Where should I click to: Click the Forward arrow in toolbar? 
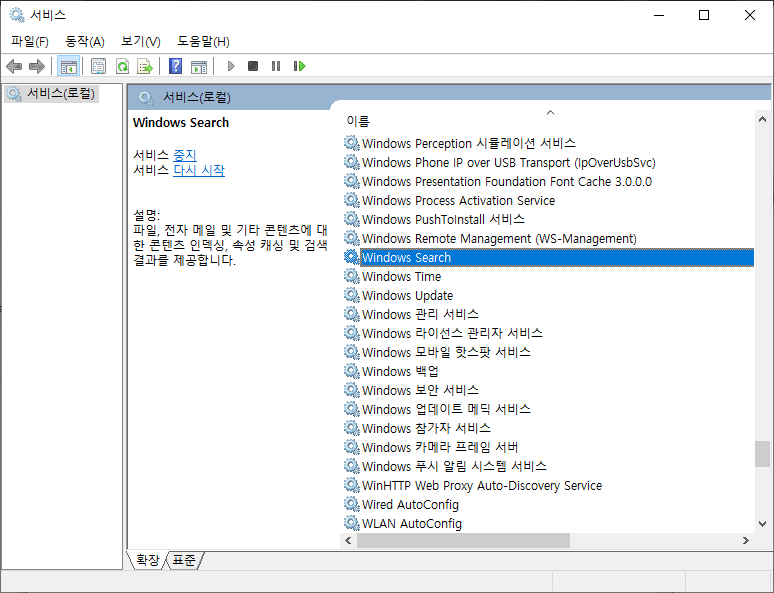click(x=37, y=66)
